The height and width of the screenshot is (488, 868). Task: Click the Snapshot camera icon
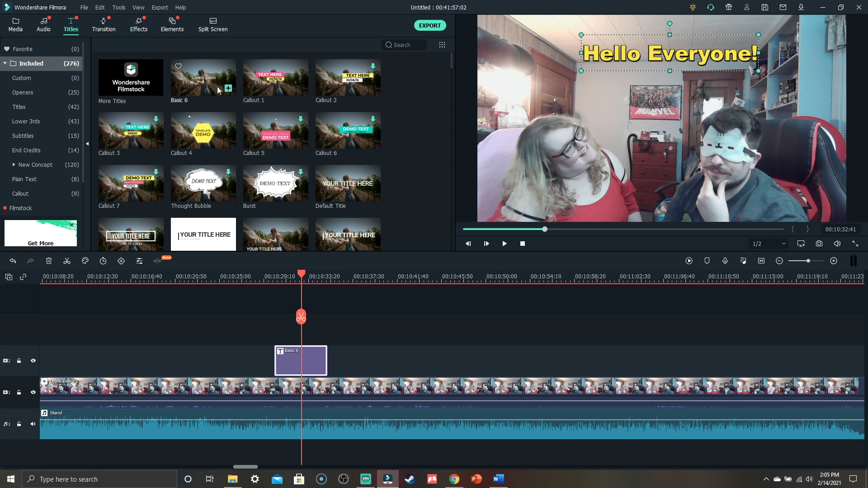point(819,244)
